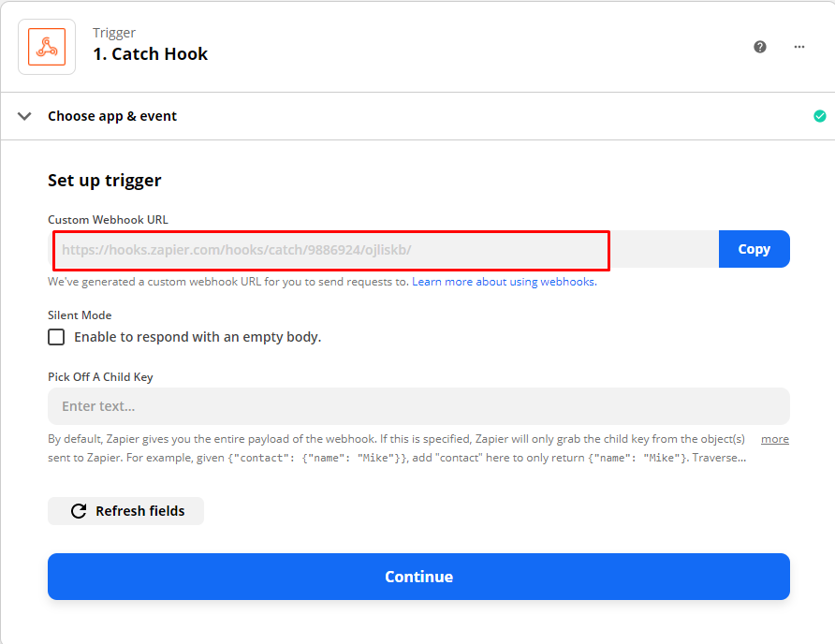Click the 'Set up trigger' heading

pyautogui.click(x=105, y=181)
